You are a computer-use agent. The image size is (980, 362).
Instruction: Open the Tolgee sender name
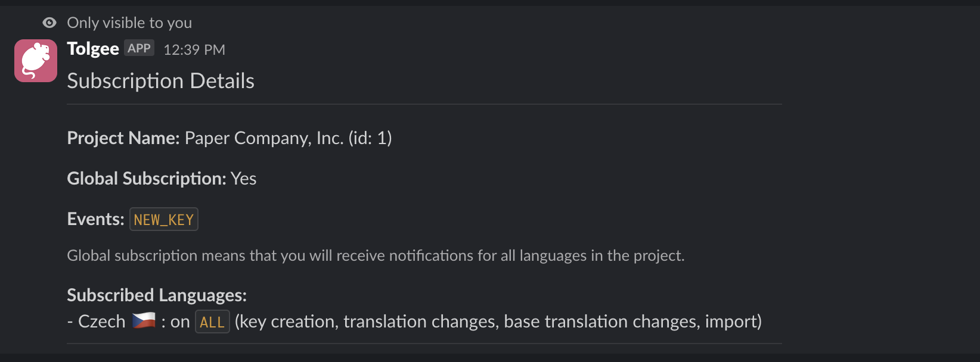93,49
